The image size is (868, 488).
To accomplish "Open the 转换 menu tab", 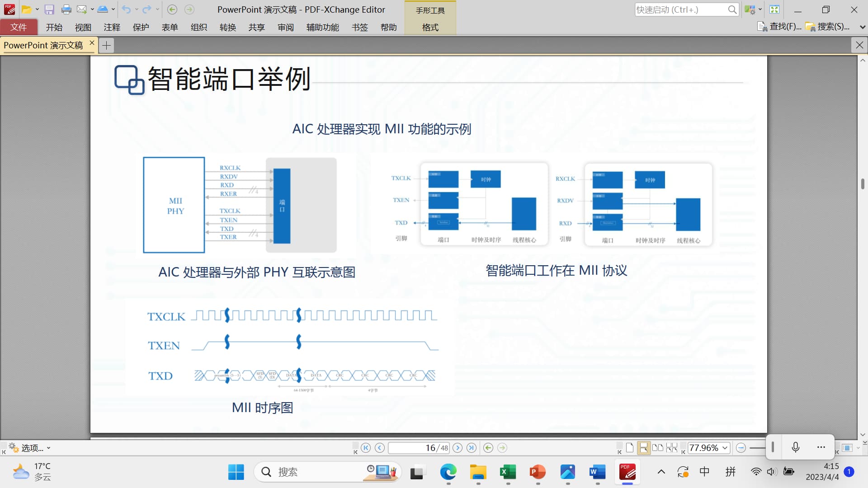I will (x=227, y=27).
